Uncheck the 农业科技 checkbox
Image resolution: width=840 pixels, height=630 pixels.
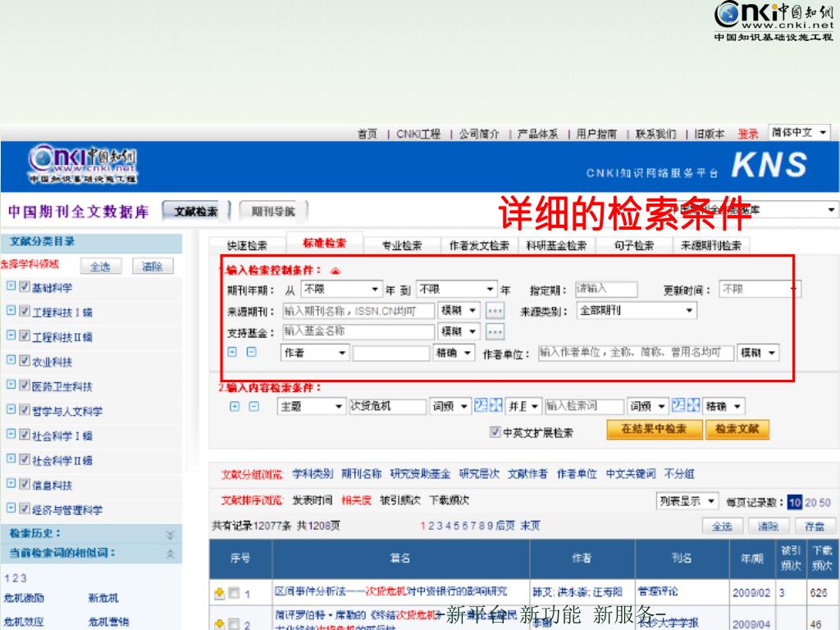(24, 360)
